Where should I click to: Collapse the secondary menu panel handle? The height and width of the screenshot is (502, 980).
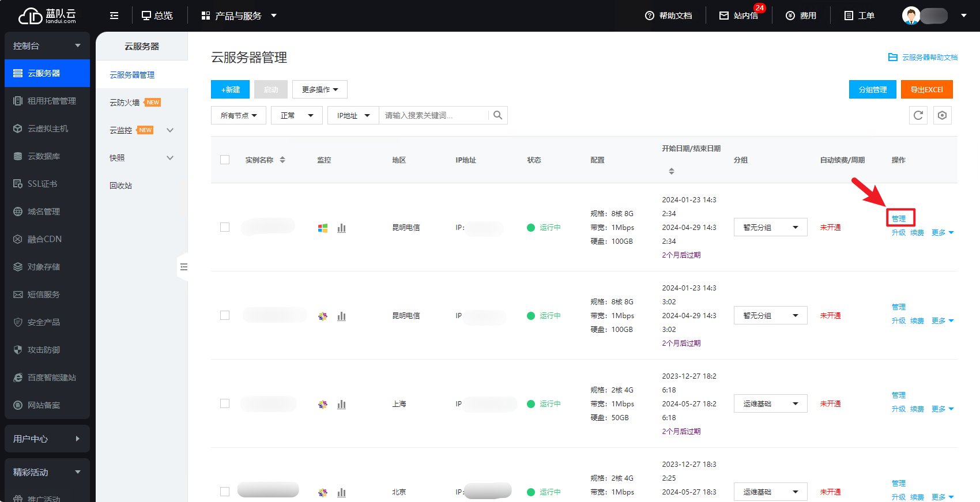[x=183, y=267]
